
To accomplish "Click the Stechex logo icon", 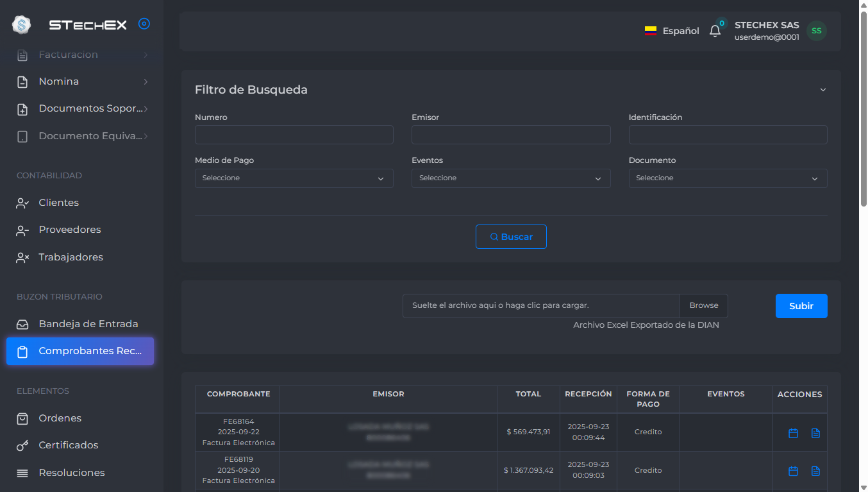I will [22, 25].
